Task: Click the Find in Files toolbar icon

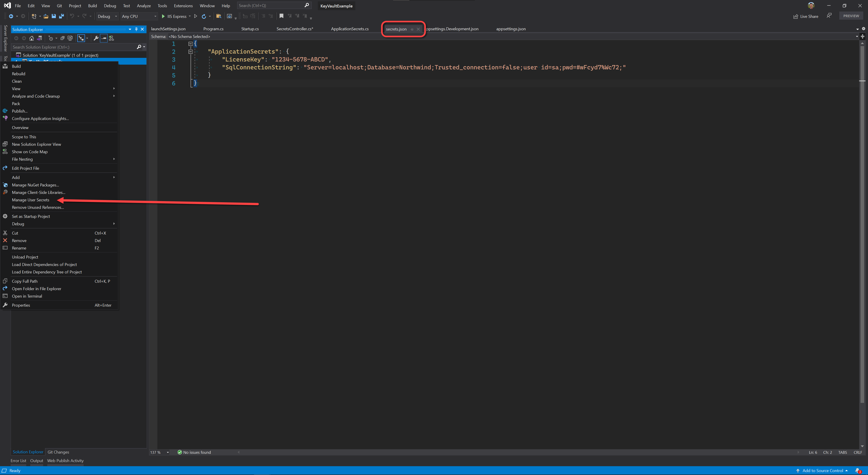Action: tap(219, 16)
